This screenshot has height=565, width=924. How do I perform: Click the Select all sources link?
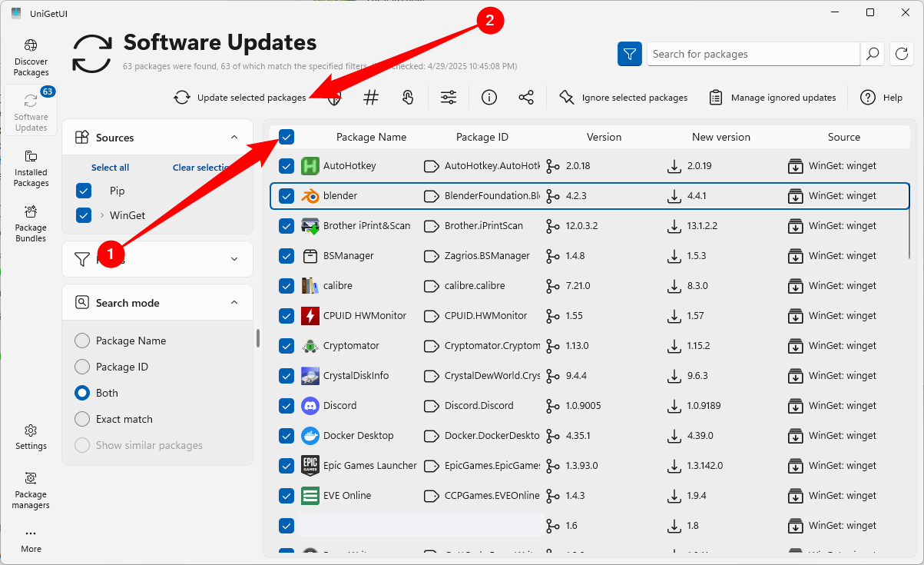pos(110,168)
